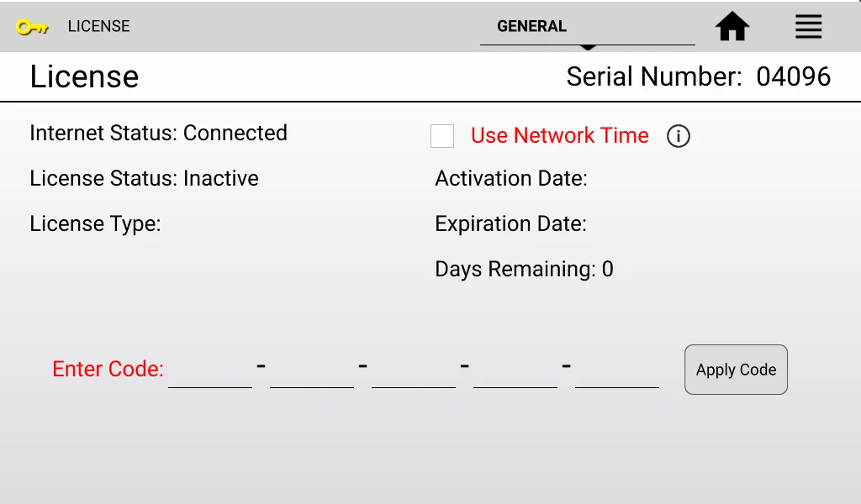Click the Days Remaining: 0 text
The width and height of the screenshot is (861, 504).
524,270
